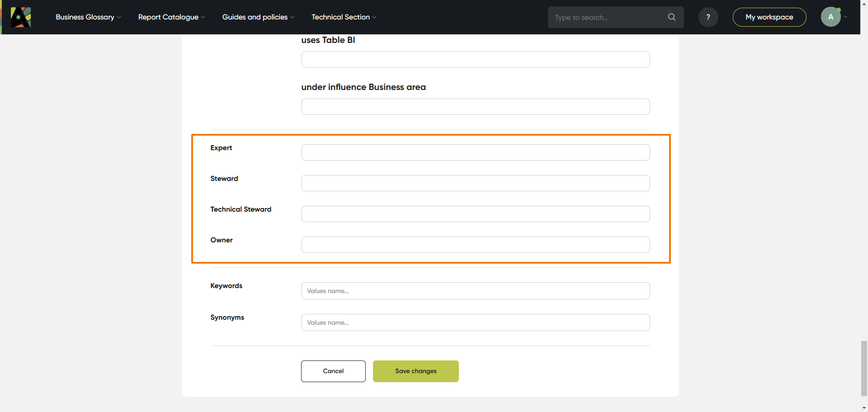Click the user avatar icon
Viewport: 868px width, 412px height.
830,16
